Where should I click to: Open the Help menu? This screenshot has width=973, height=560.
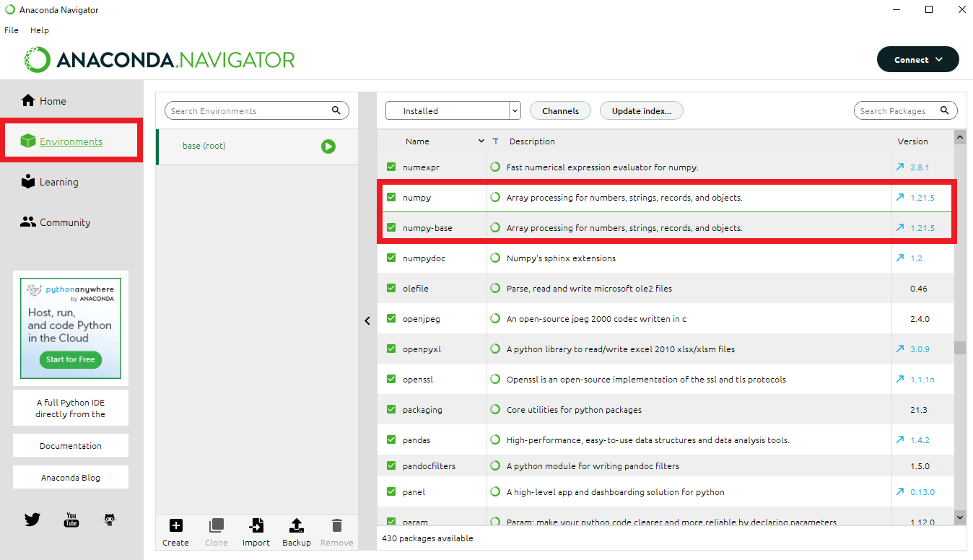[40, 30]
